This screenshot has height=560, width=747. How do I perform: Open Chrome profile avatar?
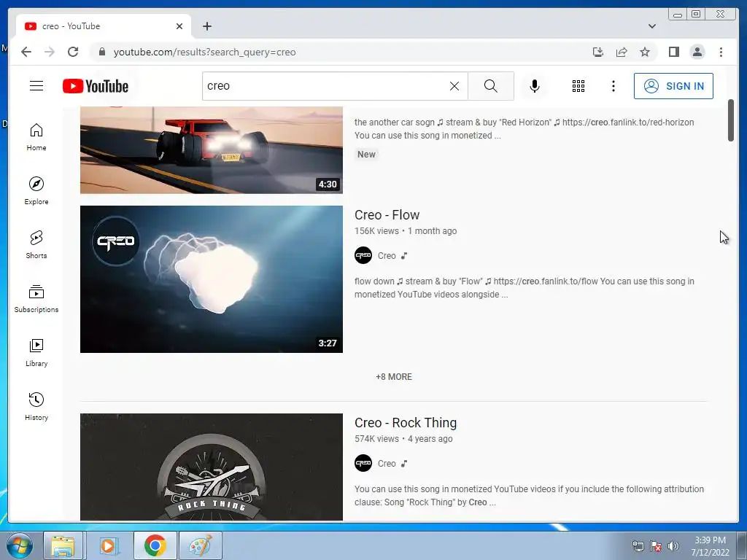click(697, 52)
